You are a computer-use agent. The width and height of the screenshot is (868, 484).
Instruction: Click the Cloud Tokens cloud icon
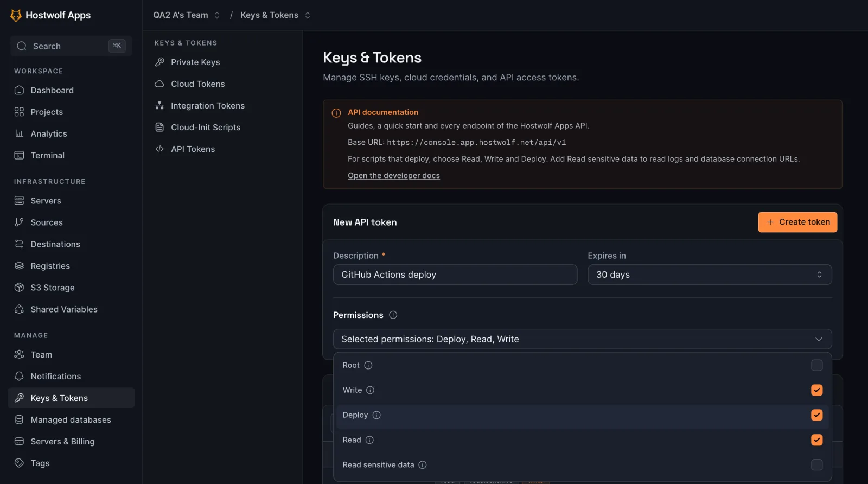pos(159,84)
